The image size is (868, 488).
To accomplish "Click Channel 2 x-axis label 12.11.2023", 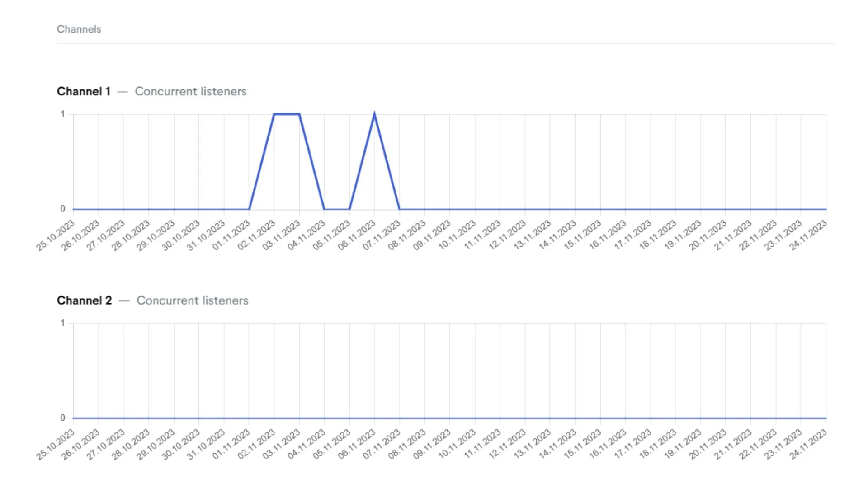I will [x=507, y=444].
